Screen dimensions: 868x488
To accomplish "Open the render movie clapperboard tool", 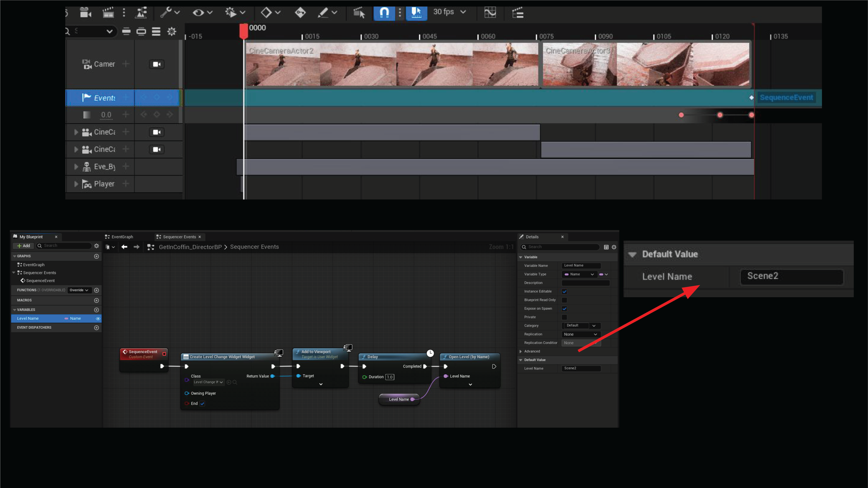I will click(108, 13).
